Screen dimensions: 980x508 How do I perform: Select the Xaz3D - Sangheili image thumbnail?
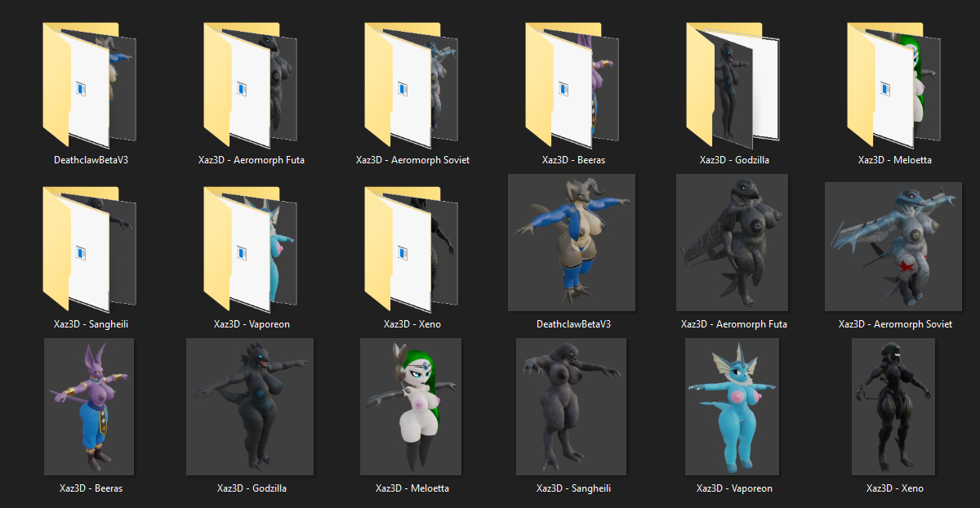point(572,407)
